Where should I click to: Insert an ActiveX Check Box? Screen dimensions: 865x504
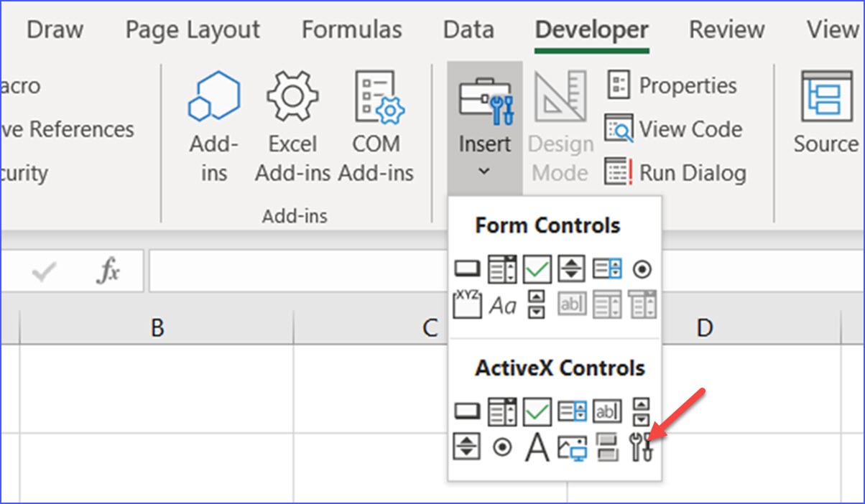pos(537,411)
